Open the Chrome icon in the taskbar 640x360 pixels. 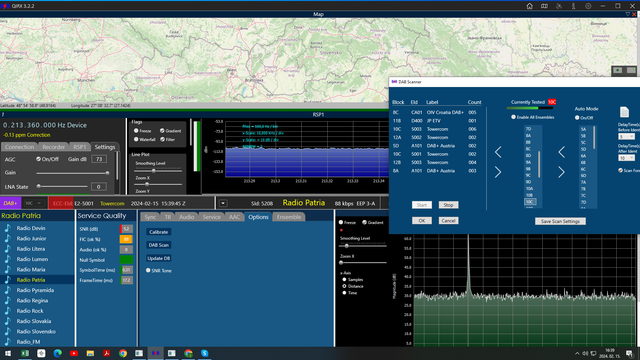coord(123,353)
